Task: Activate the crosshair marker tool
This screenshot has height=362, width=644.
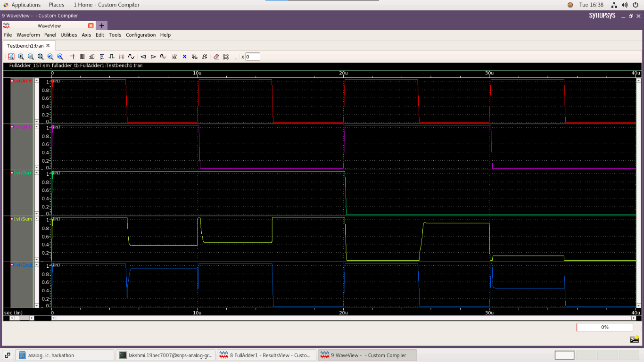Action: tap(73, 56)
